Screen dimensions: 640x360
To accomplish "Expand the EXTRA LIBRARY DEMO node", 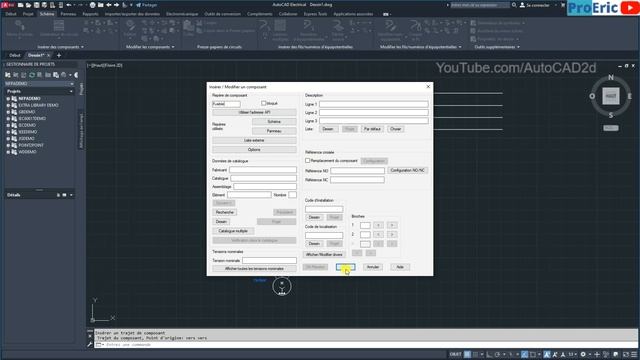I will [8, 105].
